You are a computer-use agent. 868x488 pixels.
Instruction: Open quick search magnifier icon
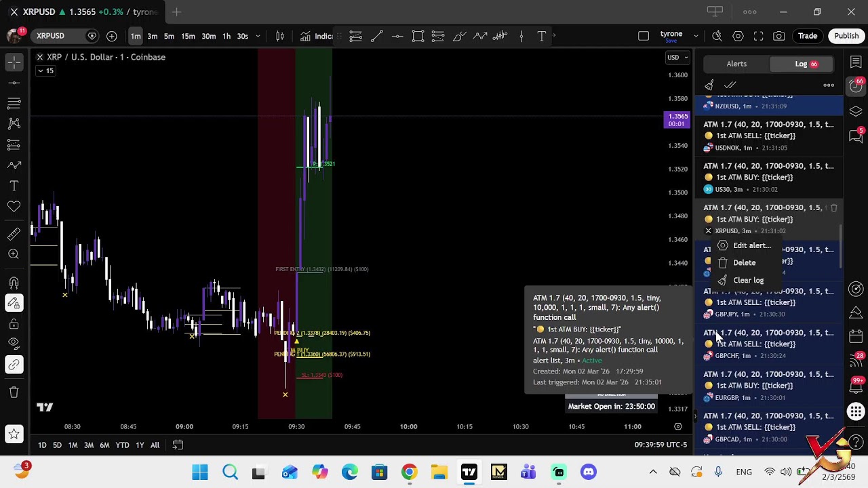[717, 36]
